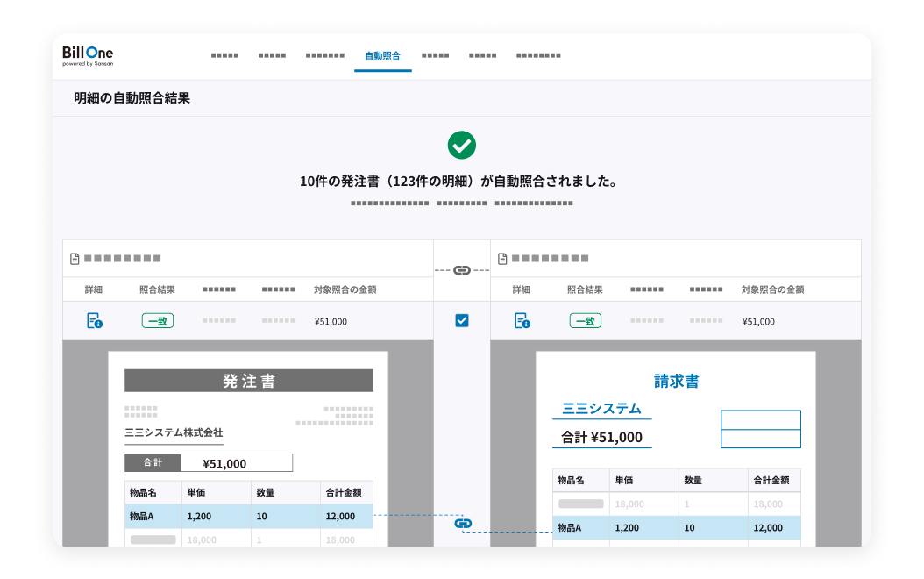Open the 自動照合 tab
924x579 pixels.
382,55
